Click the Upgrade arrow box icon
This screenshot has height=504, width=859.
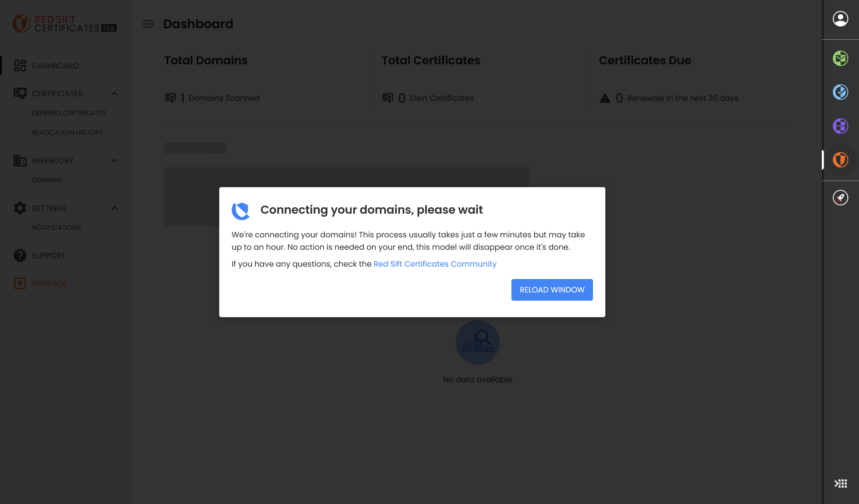pyautogui.click(x=20, y=283)
